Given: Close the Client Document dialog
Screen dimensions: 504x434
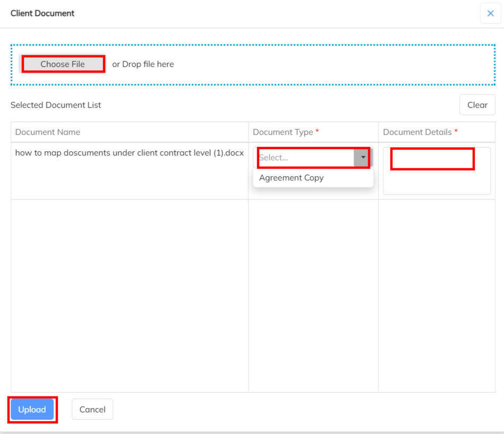Looking at the screenshot, I should click(x=490, y=14).
